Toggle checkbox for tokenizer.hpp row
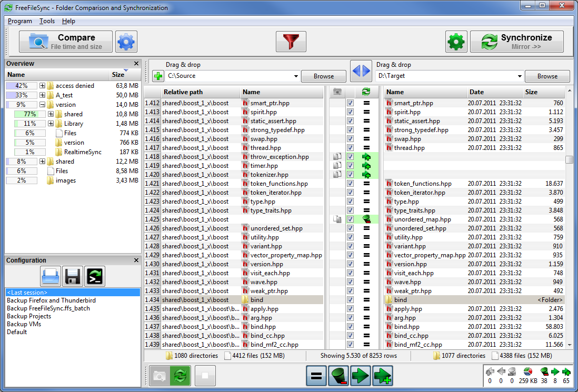Image resolution: width=578 pixels, height=392 pixels. [x=350, y=175]
